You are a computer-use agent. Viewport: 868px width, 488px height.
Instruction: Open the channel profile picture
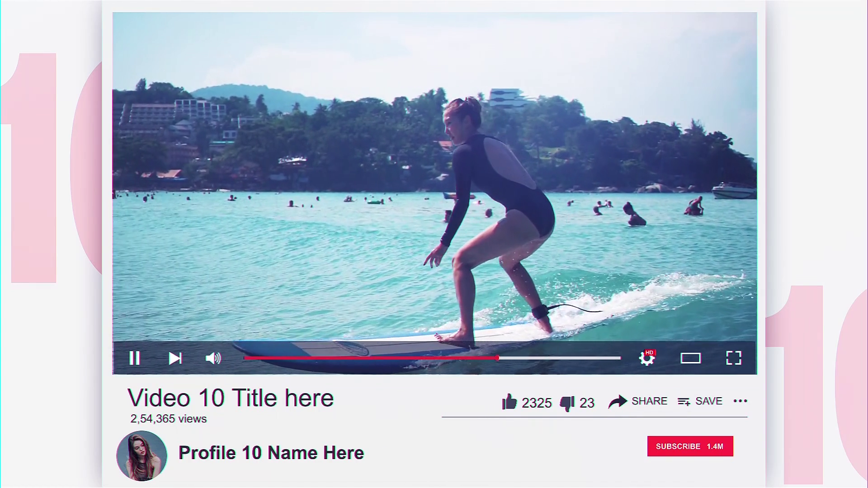click(x=142, y=455)
